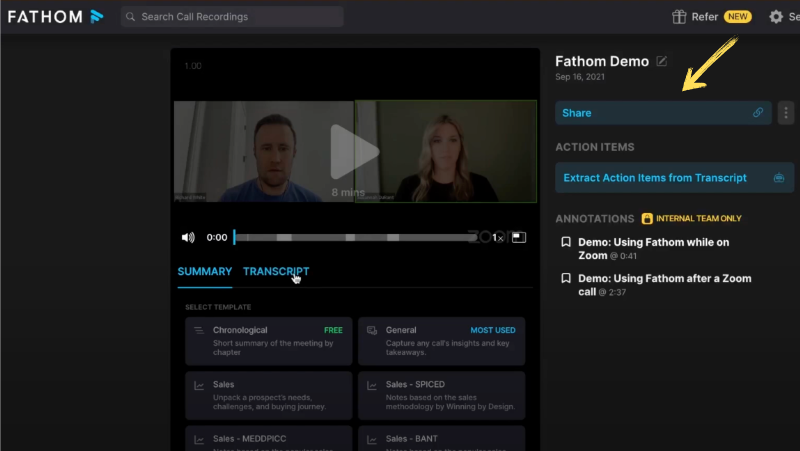
Task: Click the Fathom logo
Action: point(55,17)
